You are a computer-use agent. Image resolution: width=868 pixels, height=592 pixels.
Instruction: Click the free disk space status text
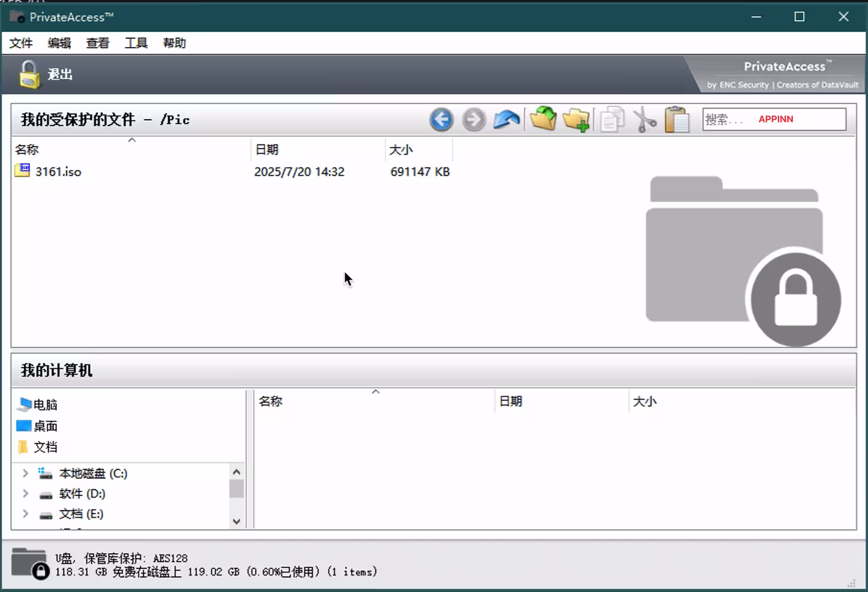216,572
